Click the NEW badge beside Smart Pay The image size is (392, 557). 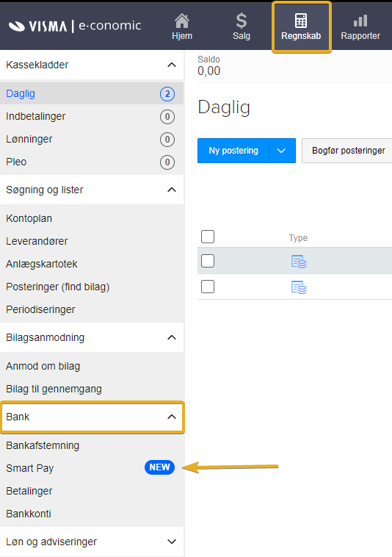[x=159, y=467]
